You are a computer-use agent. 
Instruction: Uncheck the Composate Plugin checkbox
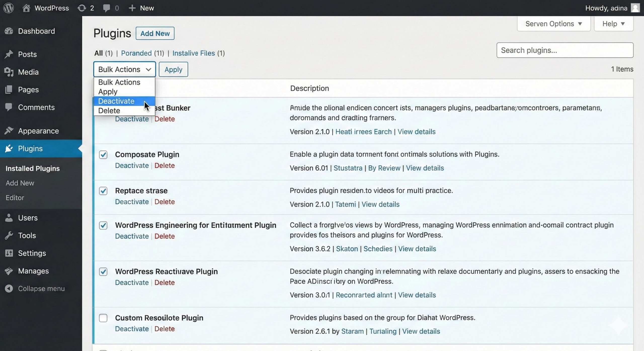(x=103, y=155)
